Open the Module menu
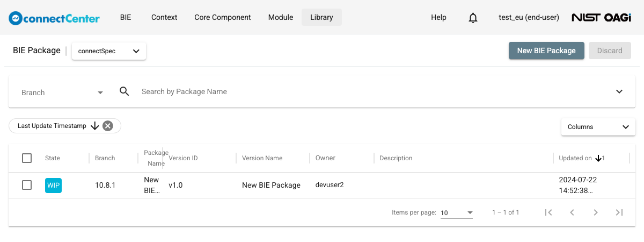 (281, 17)
